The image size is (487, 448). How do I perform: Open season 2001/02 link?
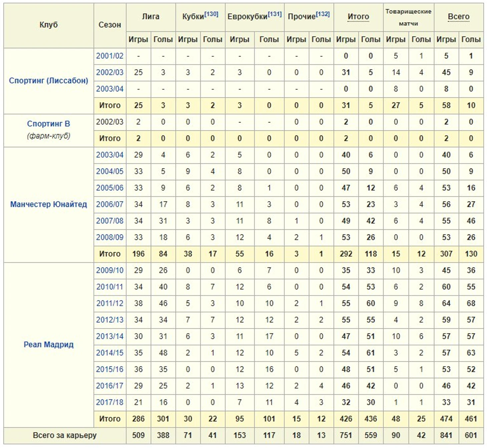point(110,56)
